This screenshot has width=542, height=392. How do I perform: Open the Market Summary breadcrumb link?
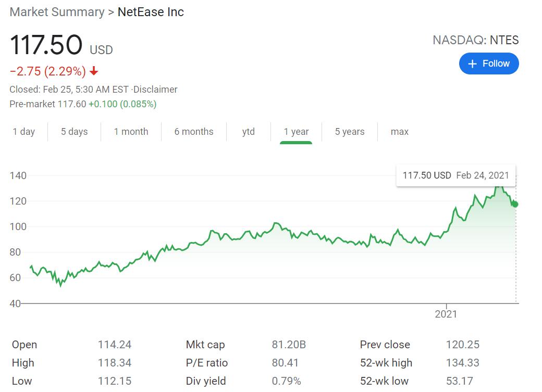click(x=57, y=12)
